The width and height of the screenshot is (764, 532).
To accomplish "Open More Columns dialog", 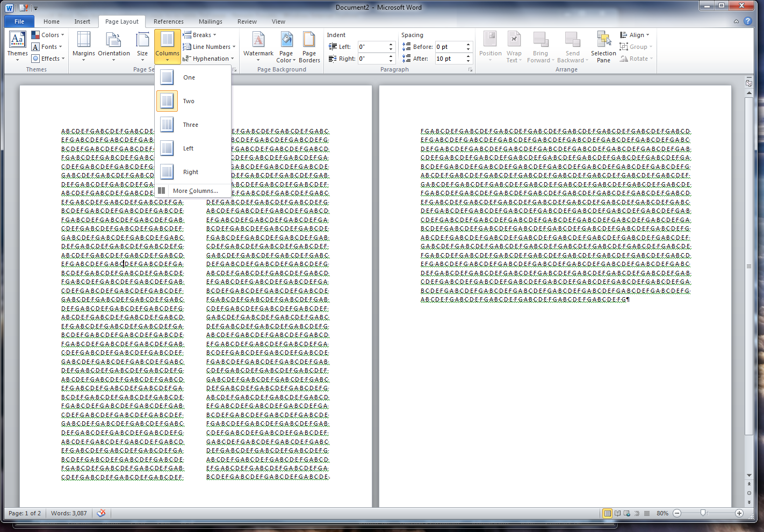I will (x=193, y=191).
